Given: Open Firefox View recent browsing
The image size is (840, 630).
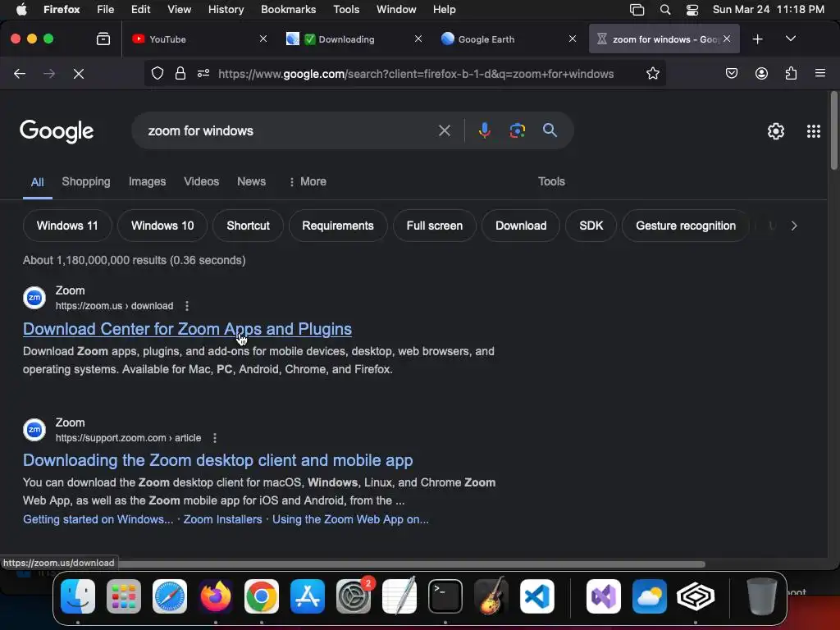Looking at the screenshot, I should (103, 39).
